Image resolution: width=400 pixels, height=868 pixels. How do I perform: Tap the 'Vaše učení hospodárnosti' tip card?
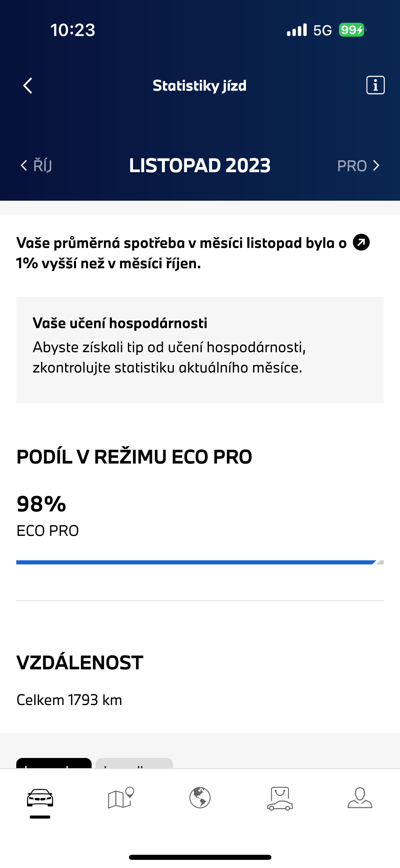click(x=200, y=350)
